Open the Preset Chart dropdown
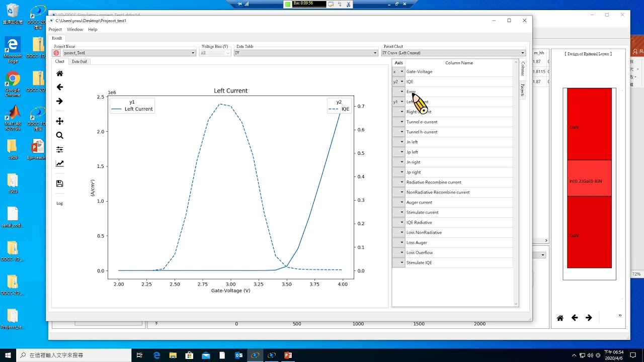 click(x=453, y=53)
